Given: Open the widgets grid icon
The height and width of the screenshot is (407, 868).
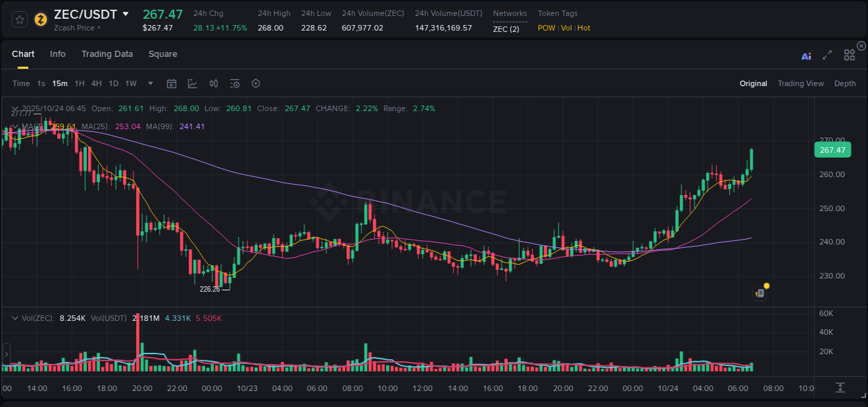Looking at the screenshot, I should point(849,56).
